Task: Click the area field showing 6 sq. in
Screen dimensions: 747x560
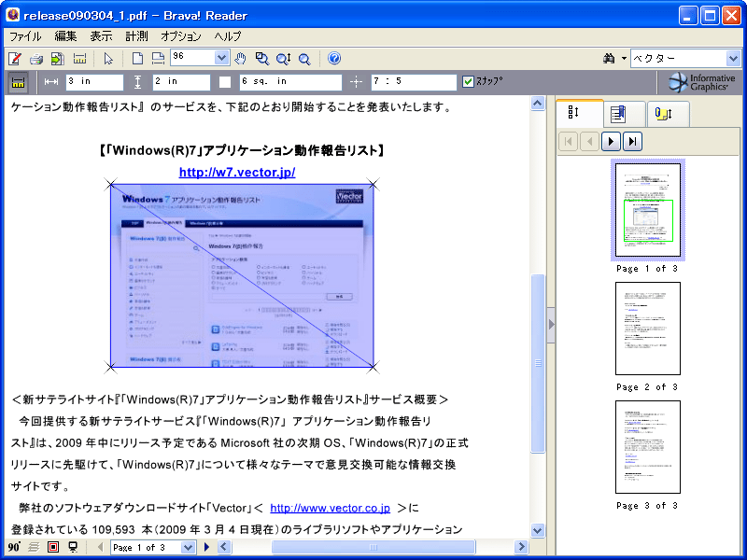Action: [290, 82]
